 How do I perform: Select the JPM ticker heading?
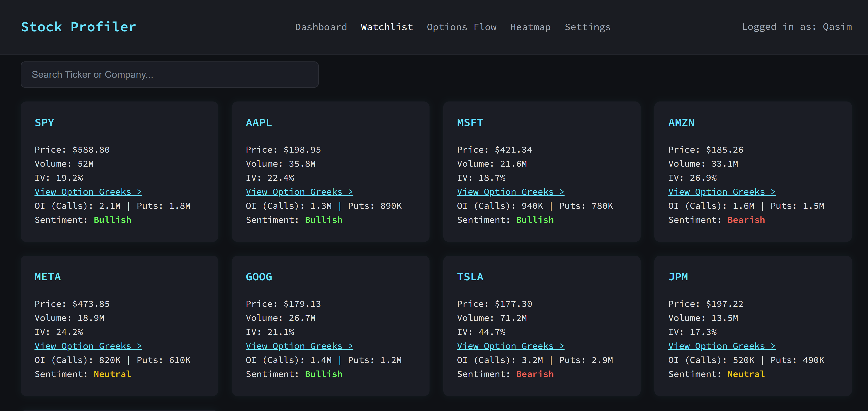tap(678, 277)
